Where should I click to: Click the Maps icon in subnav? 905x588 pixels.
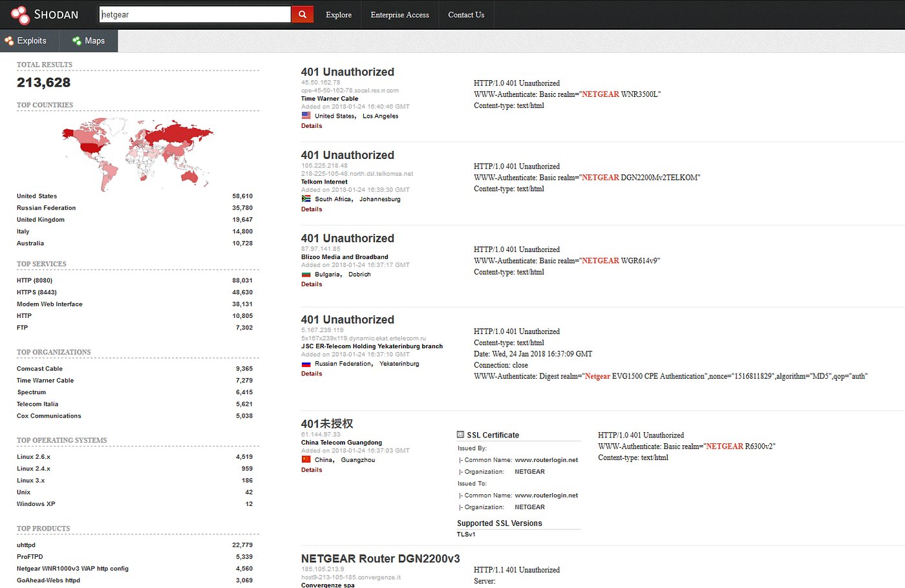77,41
